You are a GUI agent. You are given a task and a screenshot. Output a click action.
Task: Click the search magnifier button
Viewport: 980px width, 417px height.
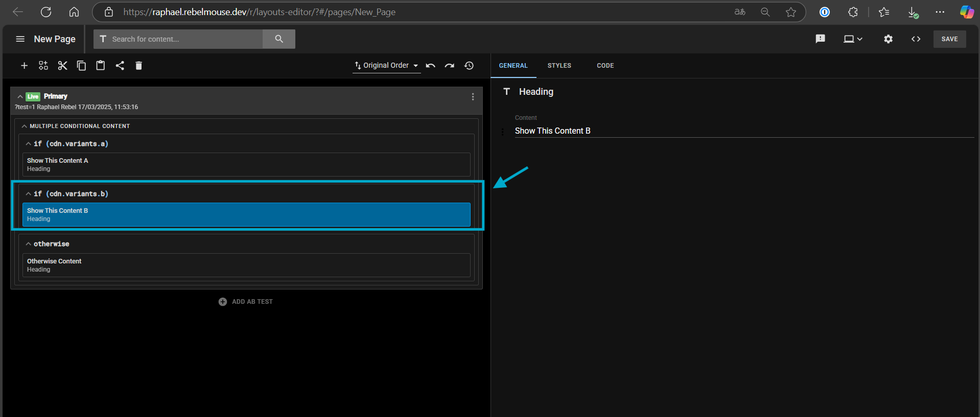click(x=279, y=39)
